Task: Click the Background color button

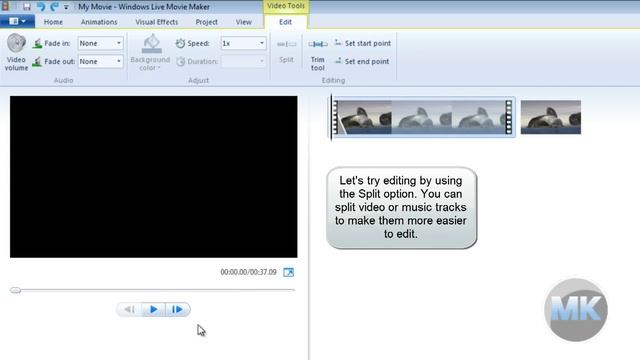Action: click(x=150, y=53)
